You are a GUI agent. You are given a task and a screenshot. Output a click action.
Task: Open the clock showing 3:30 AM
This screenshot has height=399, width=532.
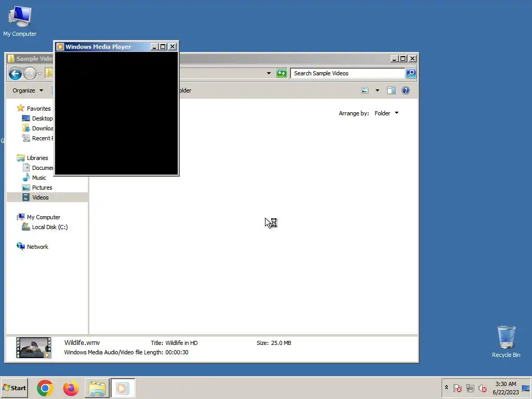click(506, 388)
